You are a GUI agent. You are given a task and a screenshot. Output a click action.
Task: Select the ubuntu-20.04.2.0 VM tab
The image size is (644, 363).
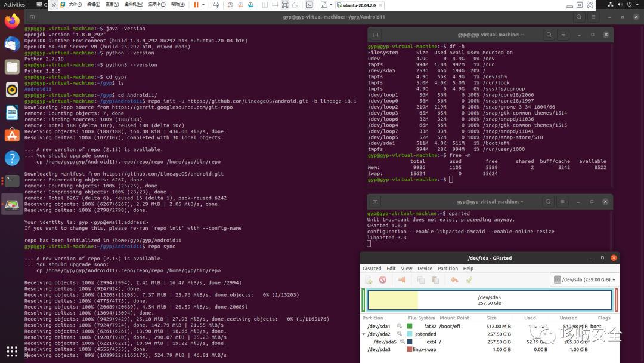(x=360, y=5)
